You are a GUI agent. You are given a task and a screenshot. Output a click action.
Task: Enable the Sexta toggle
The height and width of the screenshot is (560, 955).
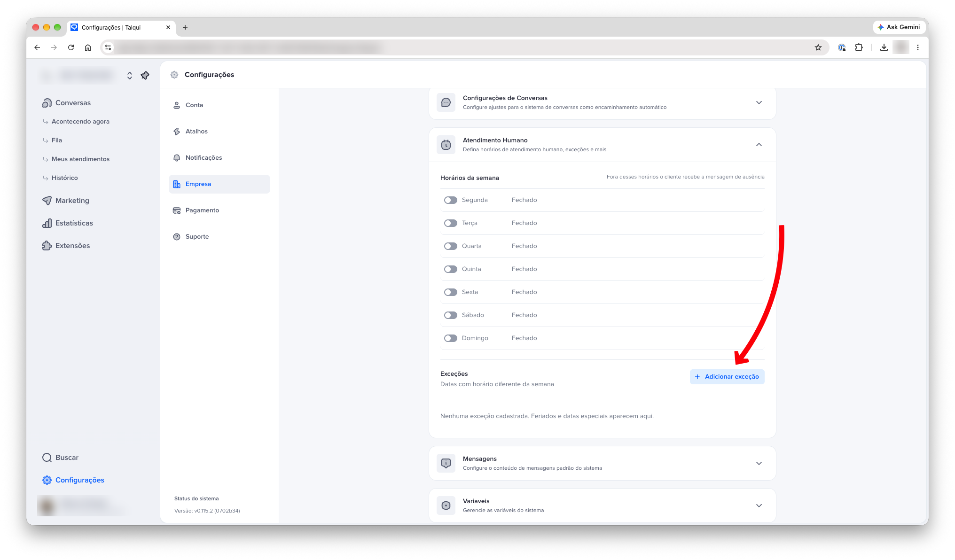[451, 292]
